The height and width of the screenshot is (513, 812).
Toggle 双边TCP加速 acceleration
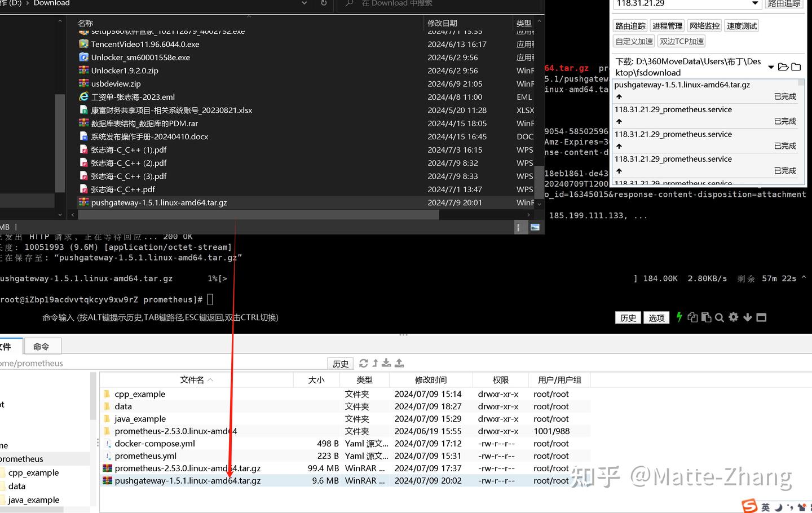(681, 41)
